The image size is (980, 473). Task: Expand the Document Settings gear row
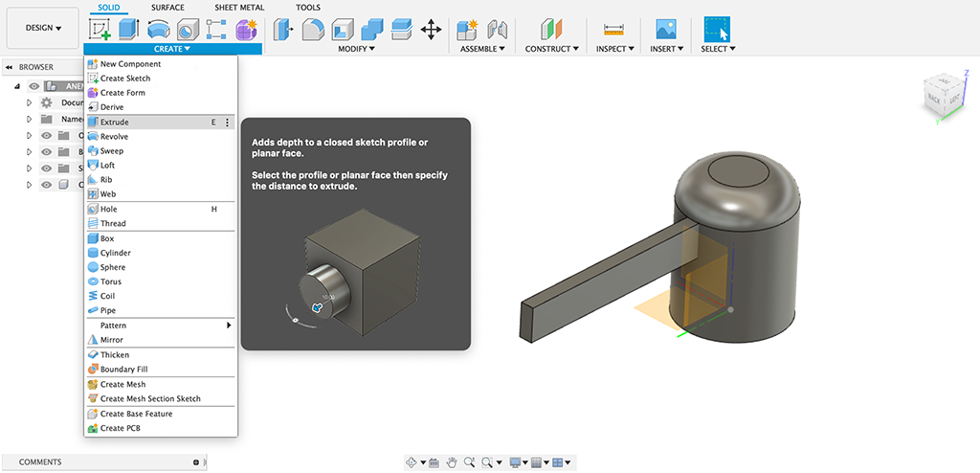[x=29, y=102]
